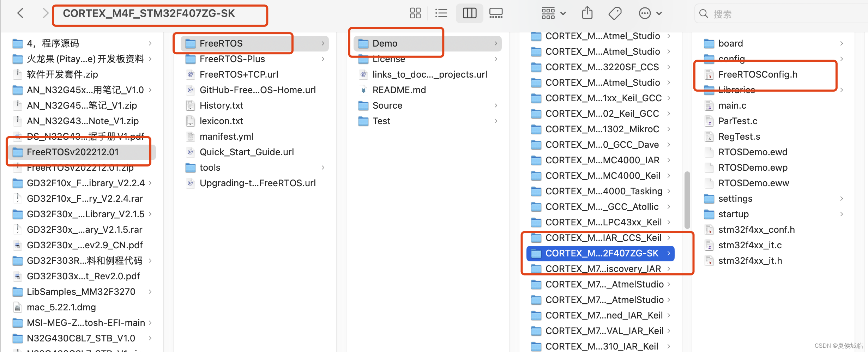Select the GD32F303x...t_Rev2.0.pdf file
The height and width of the screenshot is (352, 868).
point(82,276)
